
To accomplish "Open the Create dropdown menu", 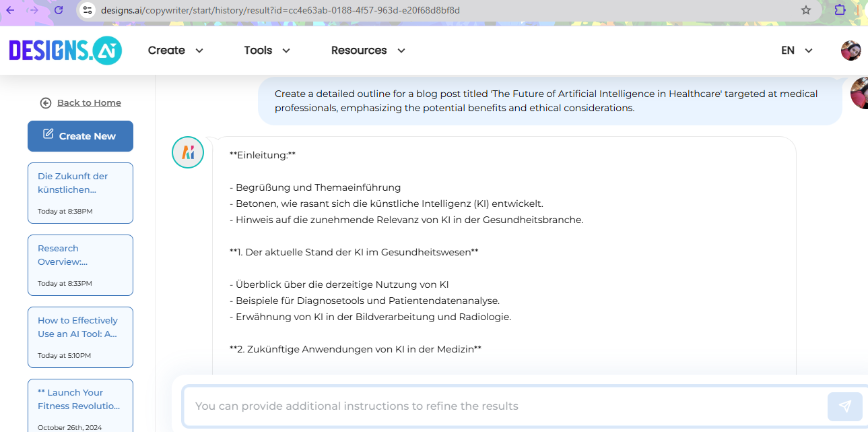I will (175, 50).
